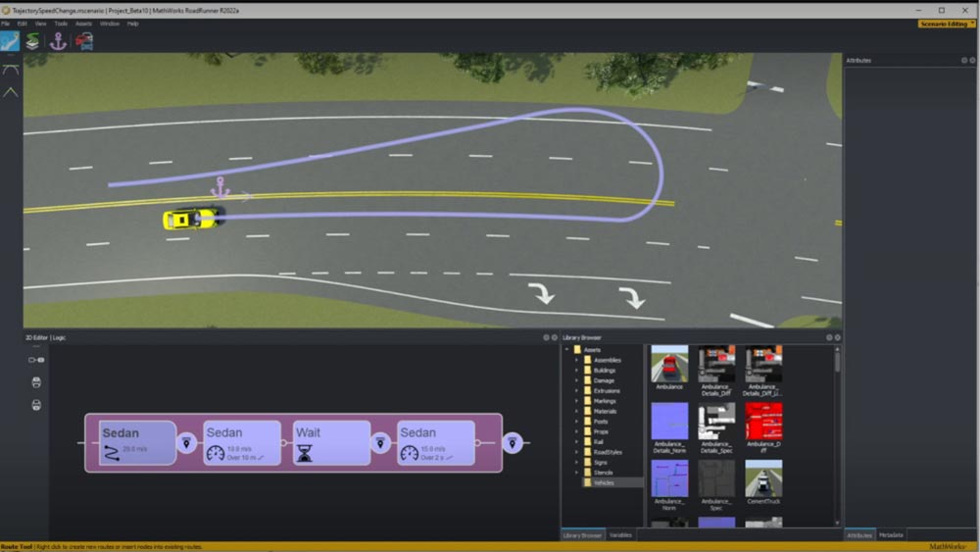Click the anchor marker above the yellow car
This screenshot has width=980, height=552.
[x=220, y=185]
